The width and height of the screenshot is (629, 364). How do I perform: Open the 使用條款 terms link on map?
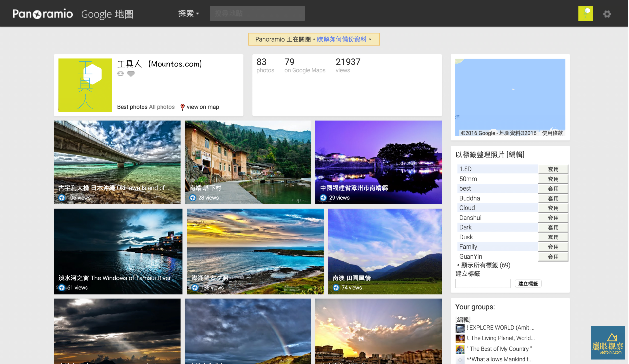[x=552, y=133]
